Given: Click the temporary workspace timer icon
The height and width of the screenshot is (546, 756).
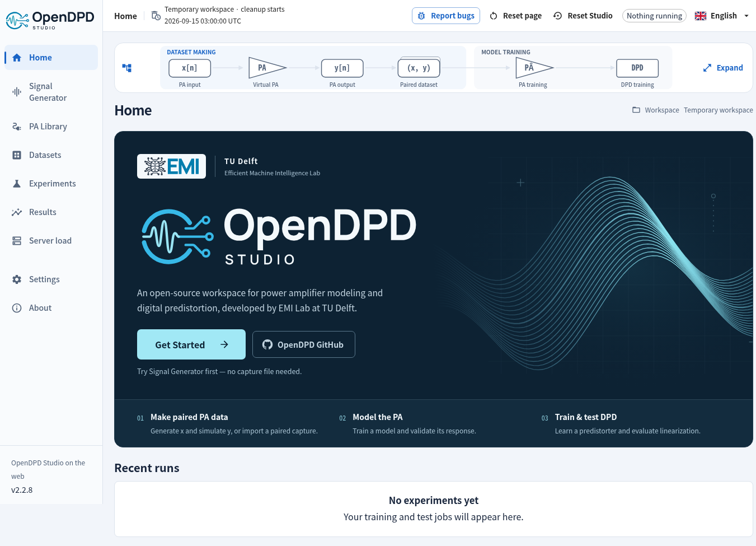Looking at the screenshot, I should 156,16.
